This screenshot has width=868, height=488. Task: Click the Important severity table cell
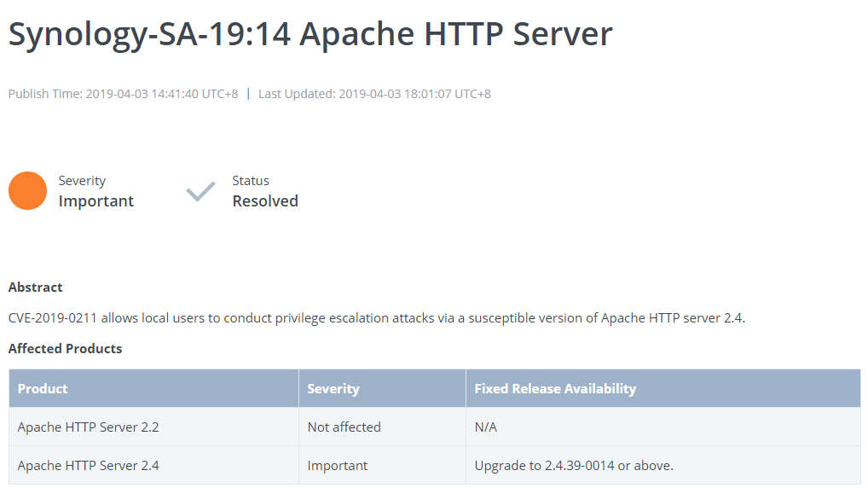383,465
